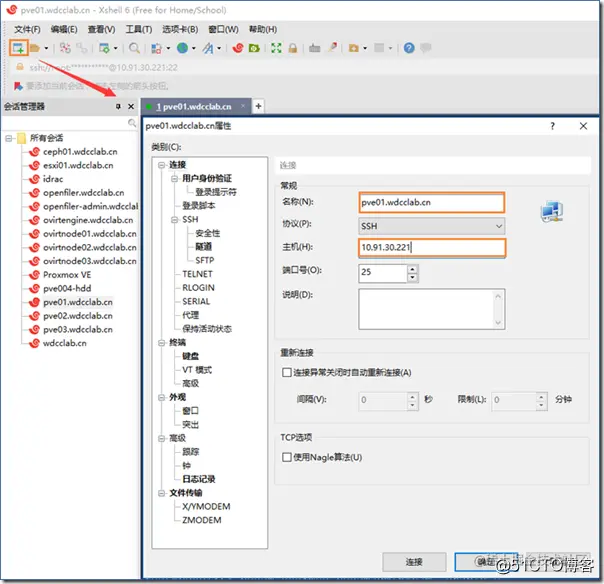Click the blue Help question icon
Viewport: 604px width, 584px height.
pyautogui.click(x=409, y=48)
